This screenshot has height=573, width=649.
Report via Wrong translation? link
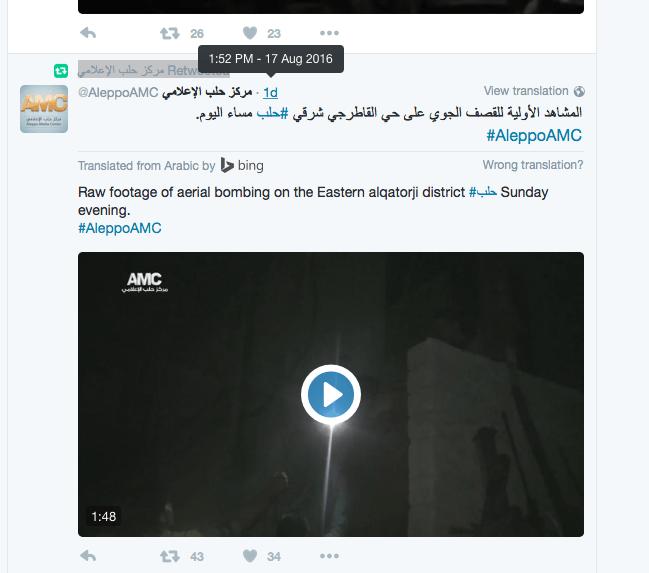(x=533, y=165)
